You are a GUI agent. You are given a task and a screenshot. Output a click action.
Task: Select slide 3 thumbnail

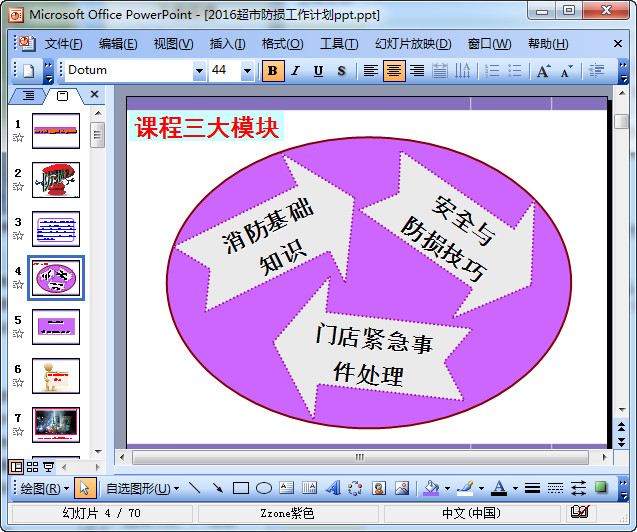click(x=56, y=229)
